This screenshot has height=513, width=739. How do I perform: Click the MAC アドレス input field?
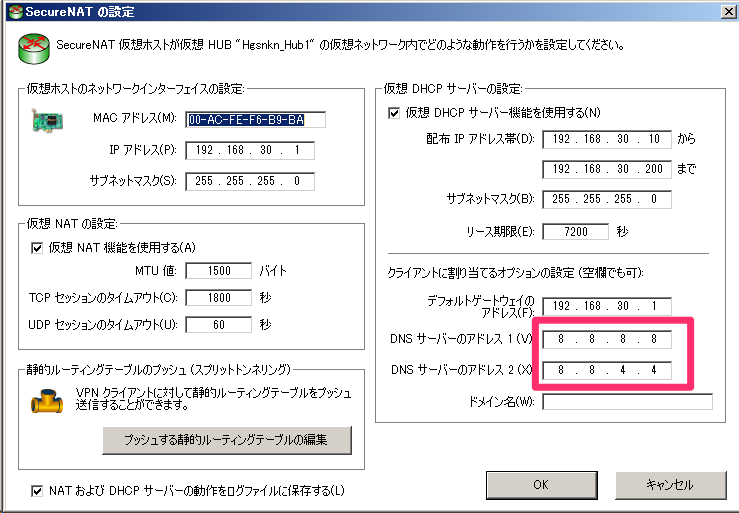coord(255,120)
